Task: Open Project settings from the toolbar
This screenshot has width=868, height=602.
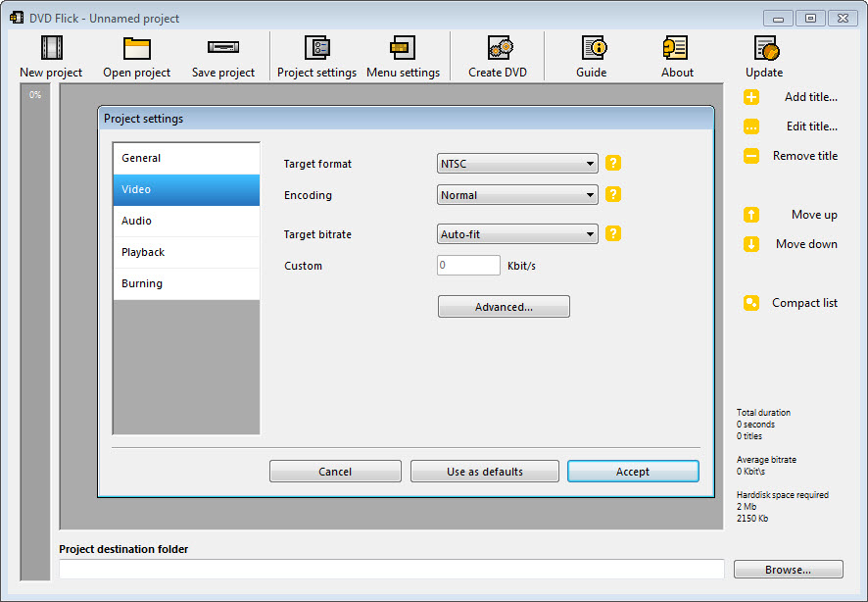Action: point(317,57)
